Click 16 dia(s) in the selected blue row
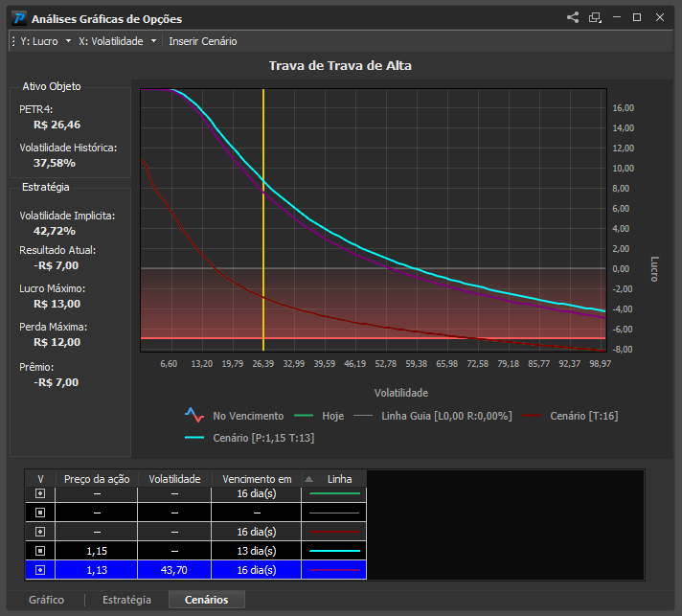Viewport: 682px width, 616px height. [257, 570]
